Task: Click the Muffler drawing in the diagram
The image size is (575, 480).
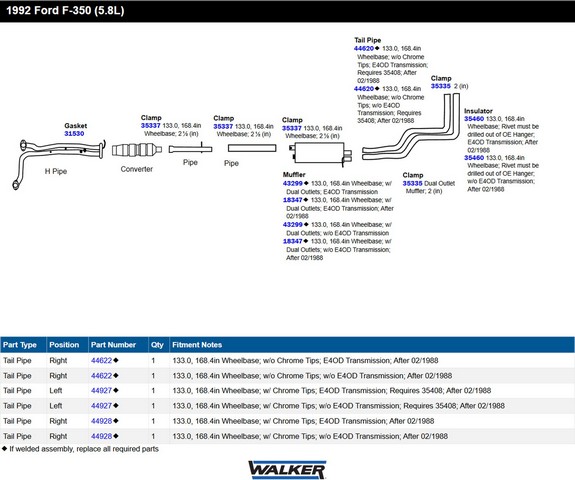Action: click(x=321, y=154)
